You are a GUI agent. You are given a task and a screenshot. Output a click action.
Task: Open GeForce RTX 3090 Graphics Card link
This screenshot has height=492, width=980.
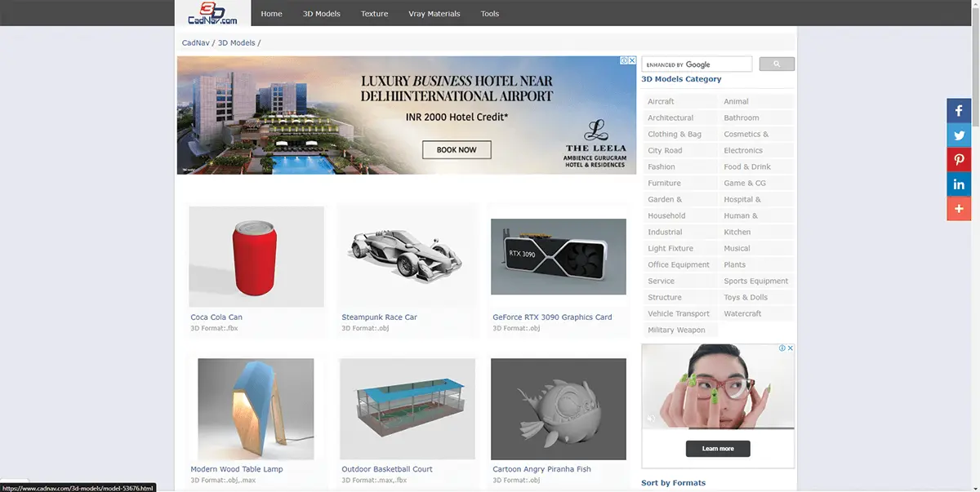[552, 317]
